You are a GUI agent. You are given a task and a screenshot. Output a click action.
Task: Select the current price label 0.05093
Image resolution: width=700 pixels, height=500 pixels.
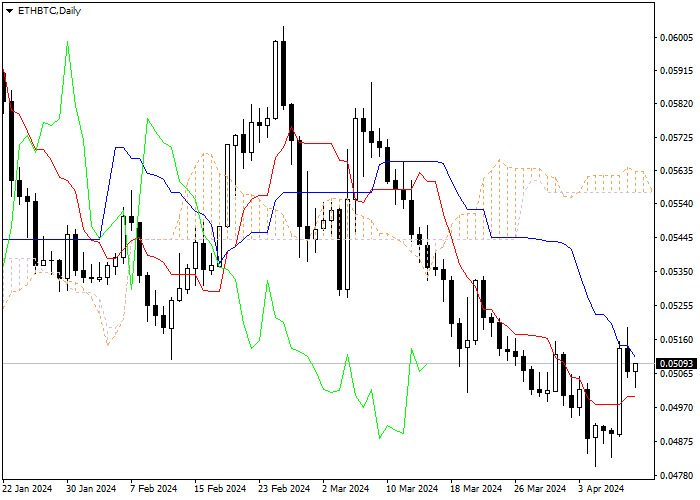pos(677,363)
